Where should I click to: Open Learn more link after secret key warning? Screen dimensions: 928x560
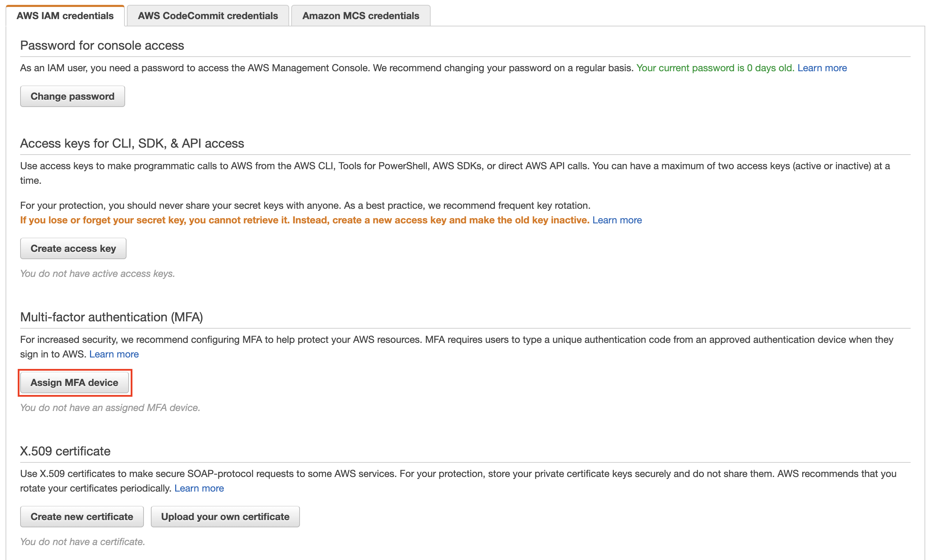(617, 220)
